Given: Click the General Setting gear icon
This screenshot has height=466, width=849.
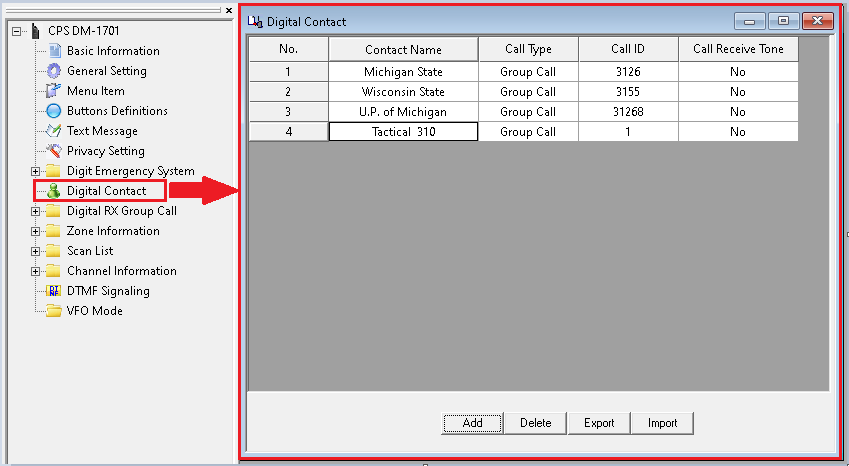Looking at the screenshot, I should (x=54, y=71).
